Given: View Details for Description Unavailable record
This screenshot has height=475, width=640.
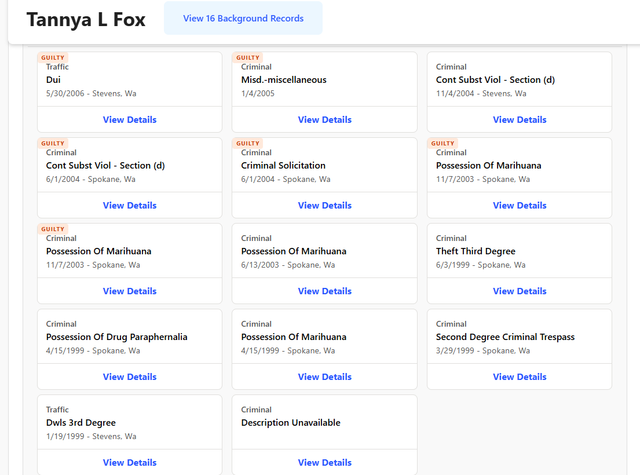Looking at the screenshot, I should pyautogui.click(x=324, y=462).
